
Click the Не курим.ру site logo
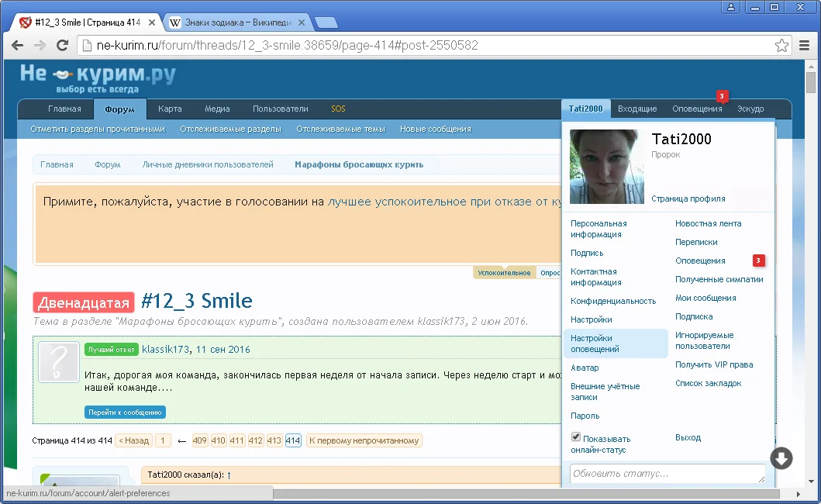point(98,78)
